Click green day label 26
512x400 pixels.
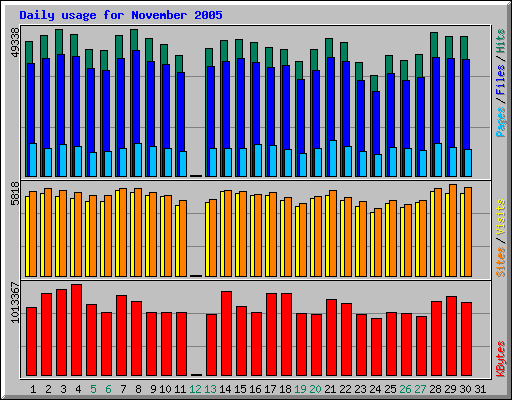(x=405, y=389)
